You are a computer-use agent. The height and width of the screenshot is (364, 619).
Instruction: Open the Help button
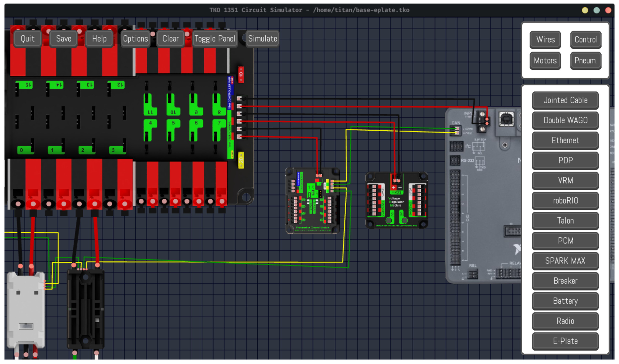[x=99, y=39]
